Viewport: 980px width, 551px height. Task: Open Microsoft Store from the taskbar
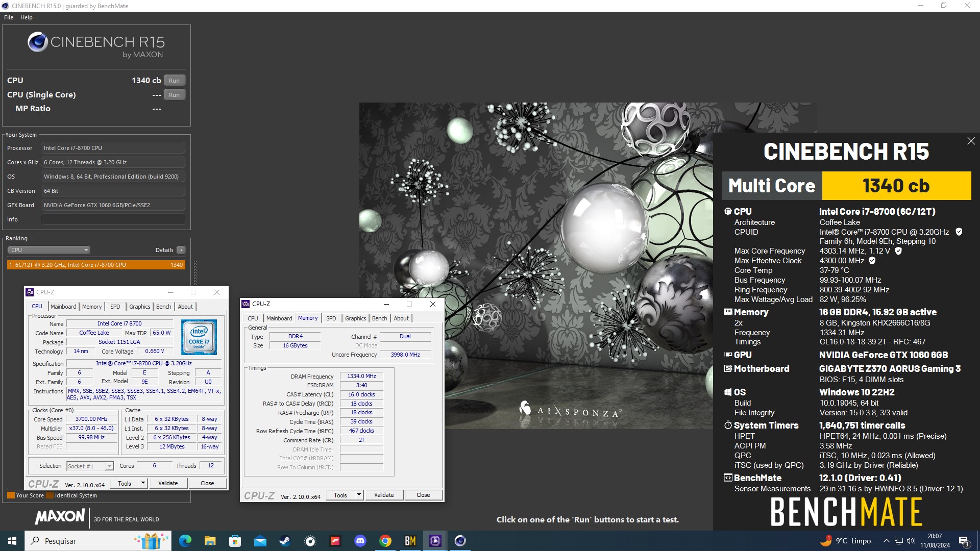point(235,541)
